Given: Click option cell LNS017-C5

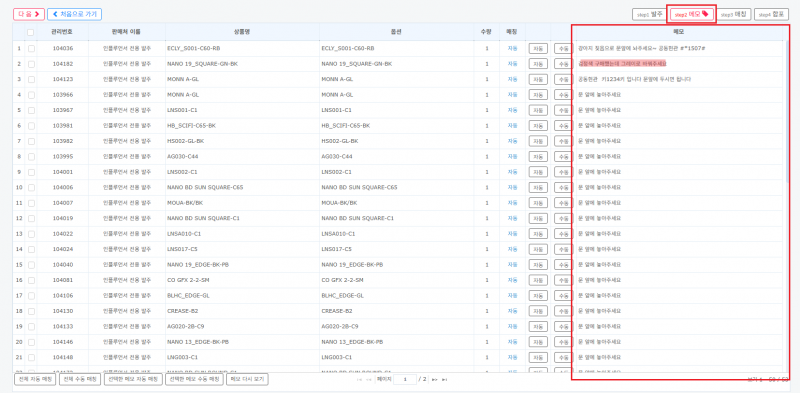Looking at the screenshot, I should point(336,249).
